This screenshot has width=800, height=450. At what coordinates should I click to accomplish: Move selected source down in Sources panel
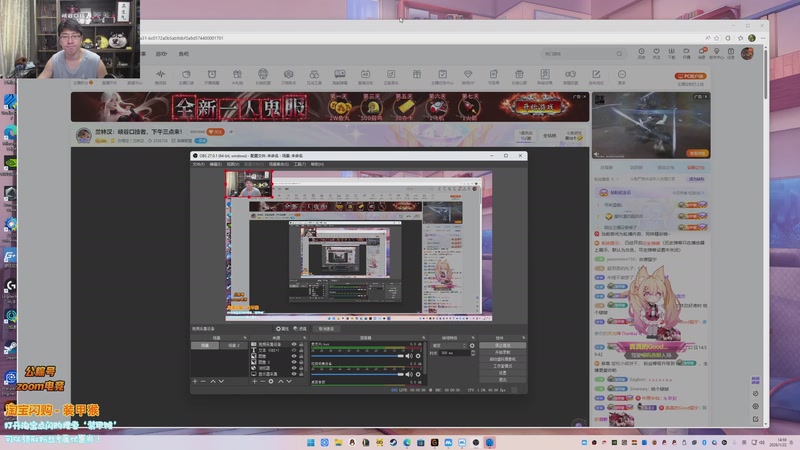pyautogui.click(x=289, y=381)
